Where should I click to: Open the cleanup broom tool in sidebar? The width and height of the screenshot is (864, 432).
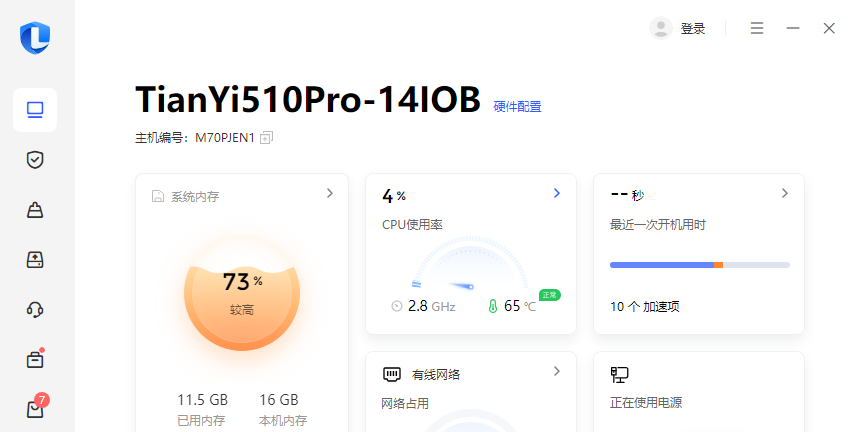coord(35,210)
